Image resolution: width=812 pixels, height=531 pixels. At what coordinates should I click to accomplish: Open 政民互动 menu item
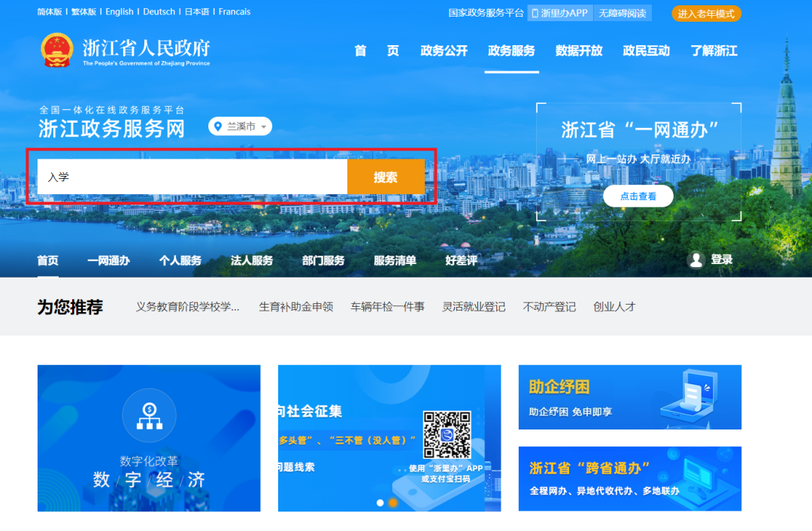click(647, 51)
